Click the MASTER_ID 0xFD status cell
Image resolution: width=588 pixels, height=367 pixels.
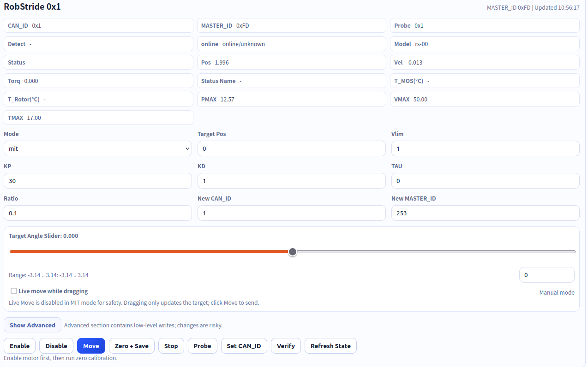(292, 25)
